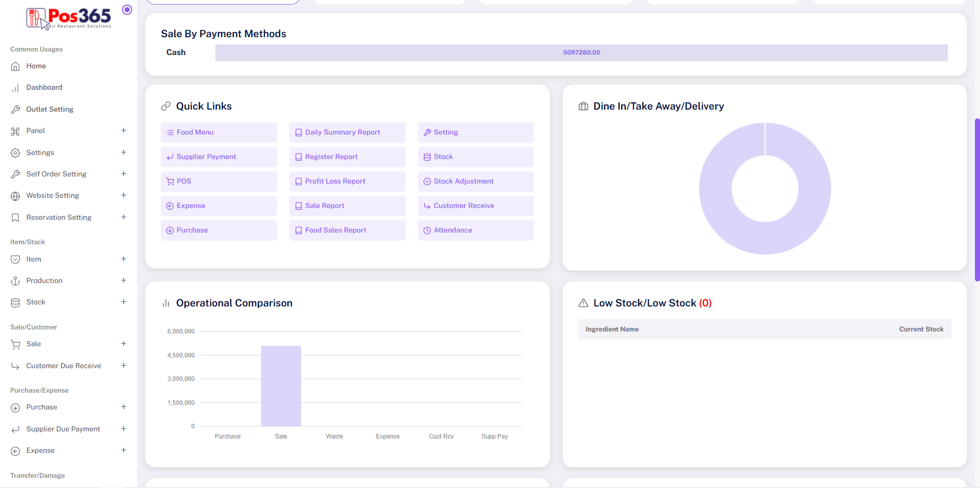This screenshot has height=488, width=980.
Task: Click the Website Setting globe icon
Action: pyautogui.click(x=15, y=196)
